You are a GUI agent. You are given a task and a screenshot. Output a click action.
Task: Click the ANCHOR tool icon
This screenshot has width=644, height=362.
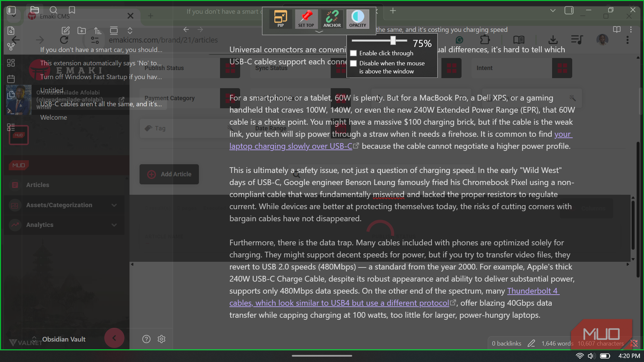click(x=332, y=18)
